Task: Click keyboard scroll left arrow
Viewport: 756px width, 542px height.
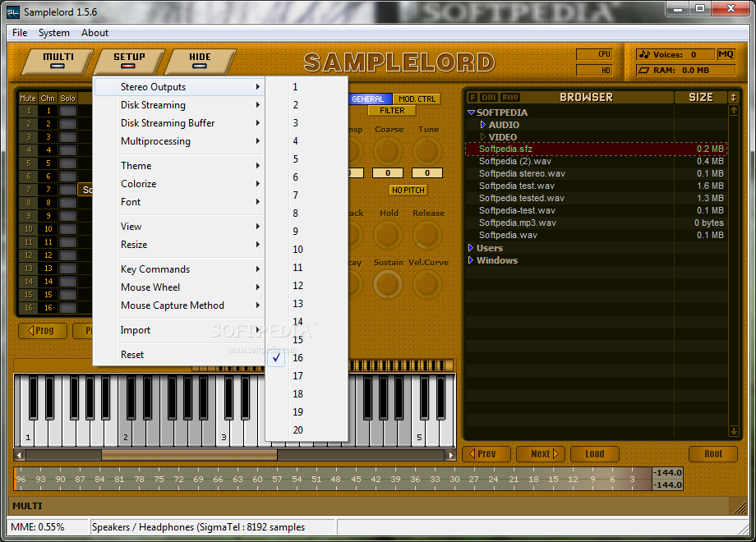Action: coord(19,455)
